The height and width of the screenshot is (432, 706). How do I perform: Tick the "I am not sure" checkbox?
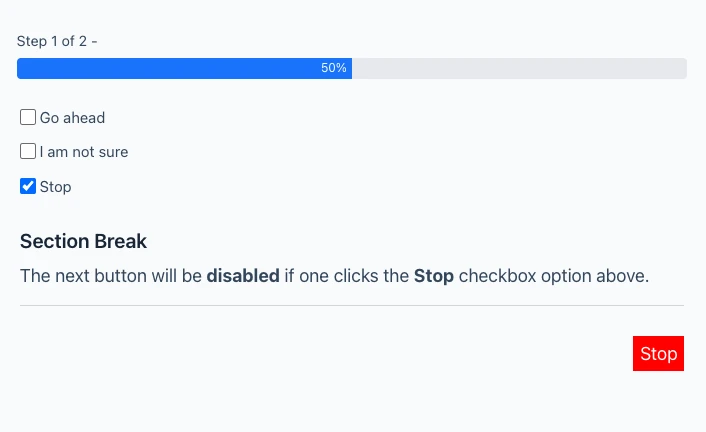(28, 152)
